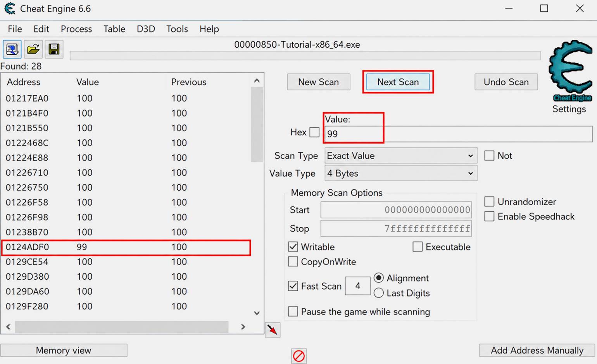Enable the Unrandomizer checkbox
This screenshot has height=364, width=597.
(489, 202)
